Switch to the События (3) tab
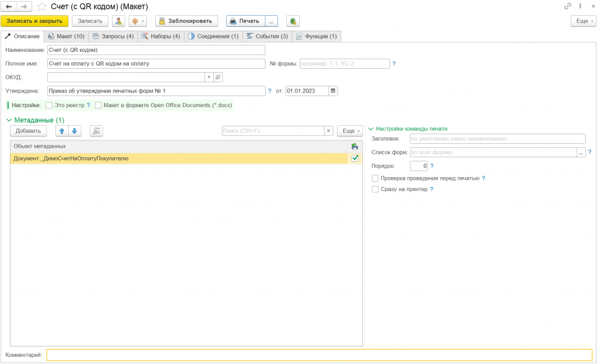The image size is (597, 364). pos(267,36)
